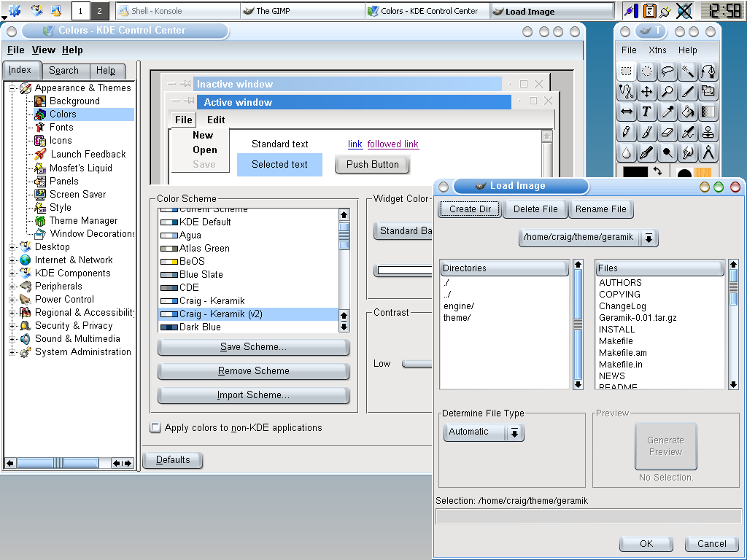The image size is (747, 560).
Task: Select the Color Picker eyedropper tool
Action: (667, 112)
